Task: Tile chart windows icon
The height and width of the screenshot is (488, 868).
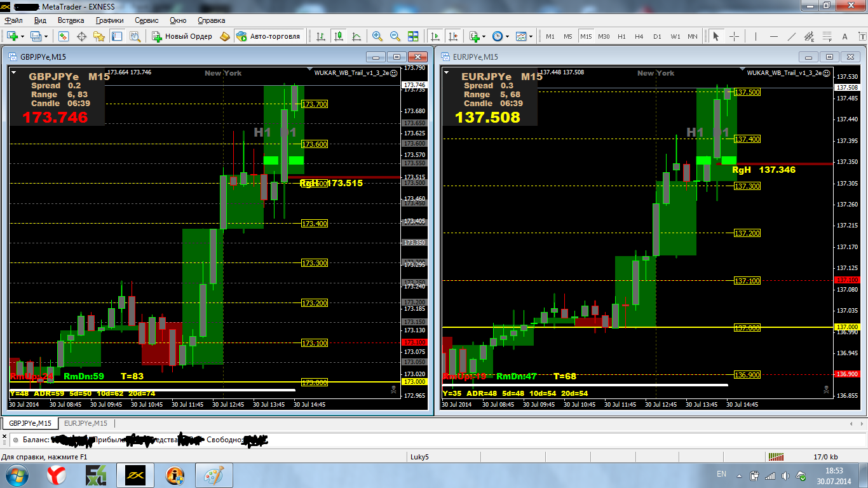Action: click(413, 36)
